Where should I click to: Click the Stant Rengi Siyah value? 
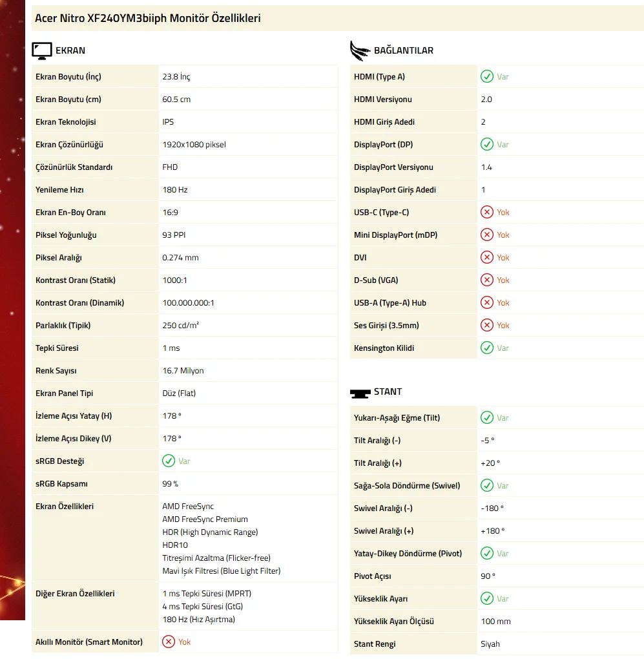click(x=490, y=644)
